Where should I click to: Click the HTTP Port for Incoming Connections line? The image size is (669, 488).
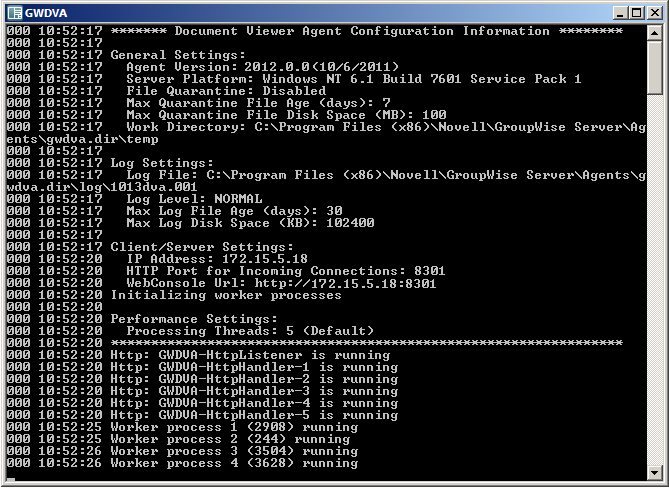click(x=285, y=271)
